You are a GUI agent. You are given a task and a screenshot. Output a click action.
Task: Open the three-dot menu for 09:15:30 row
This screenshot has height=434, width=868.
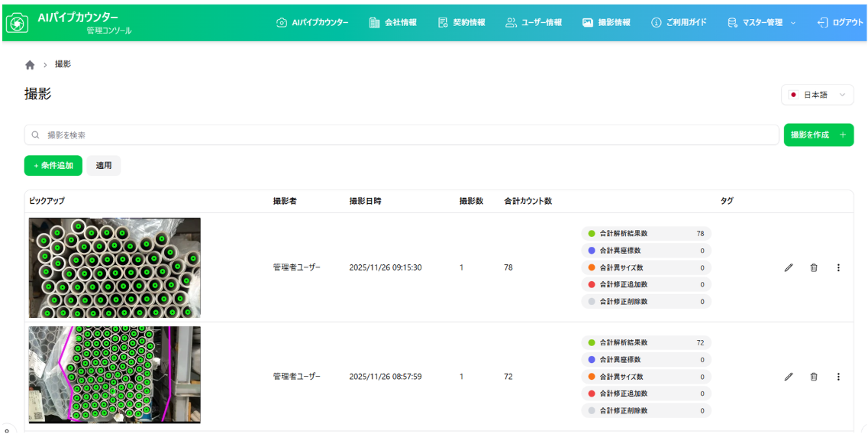[x=838, y=267]
